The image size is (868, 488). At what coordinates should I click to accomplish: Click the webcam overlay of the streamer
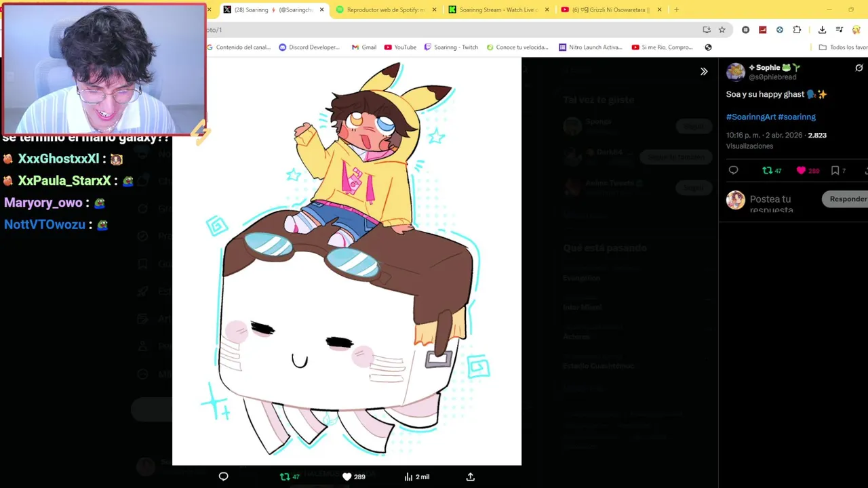pyautogui.click(x=103, y=69)
